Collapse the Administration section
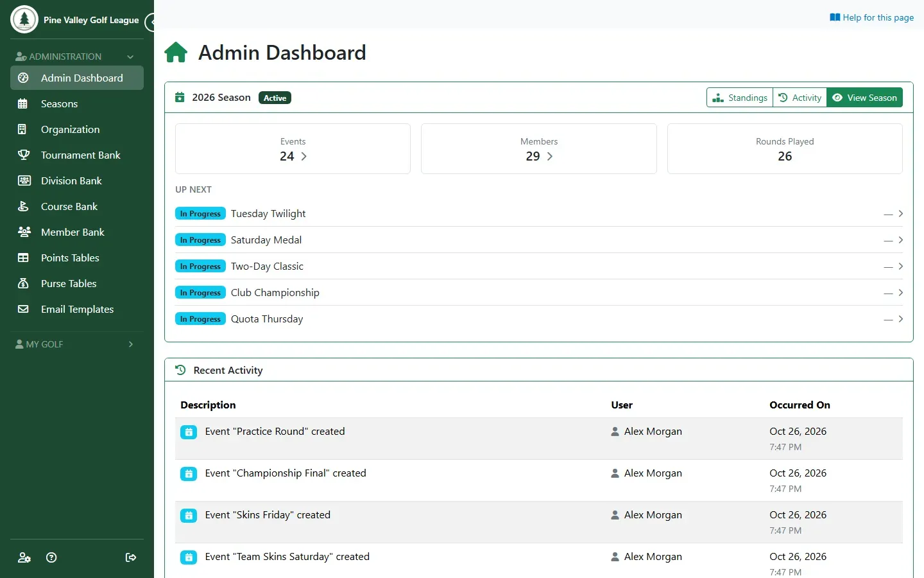The height and width of the screenshot is (578, 924). pyautogui.click(x=77, y=57)
